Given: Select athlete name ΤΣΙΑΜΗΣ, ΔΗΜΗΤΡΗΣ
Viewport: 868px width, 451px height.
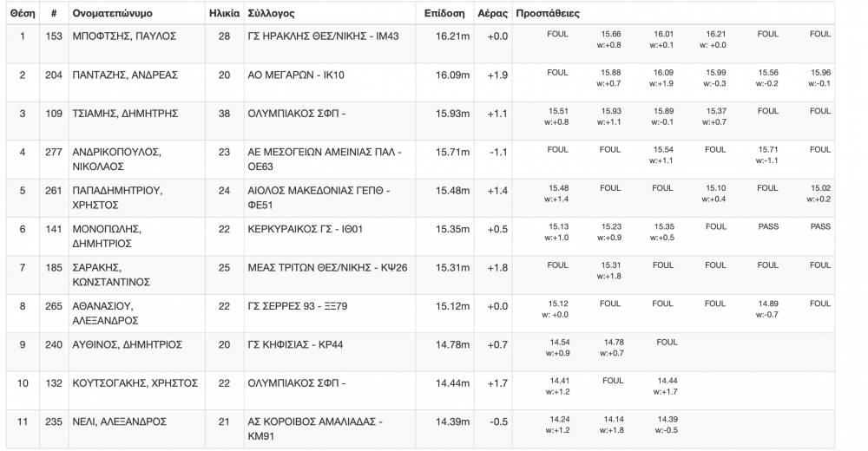Looking at the screenshot, I should pos(125,114).
